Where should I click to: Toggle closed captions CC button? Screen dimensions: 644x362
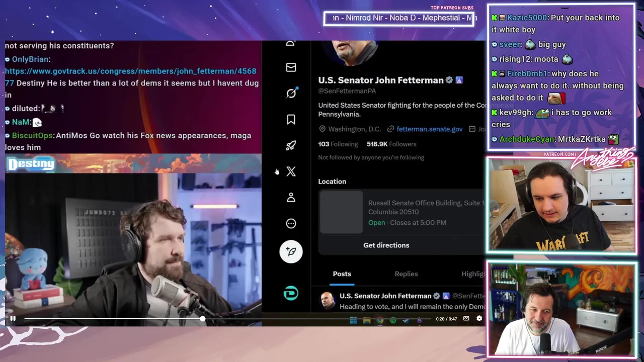click(x=466, y=318)
